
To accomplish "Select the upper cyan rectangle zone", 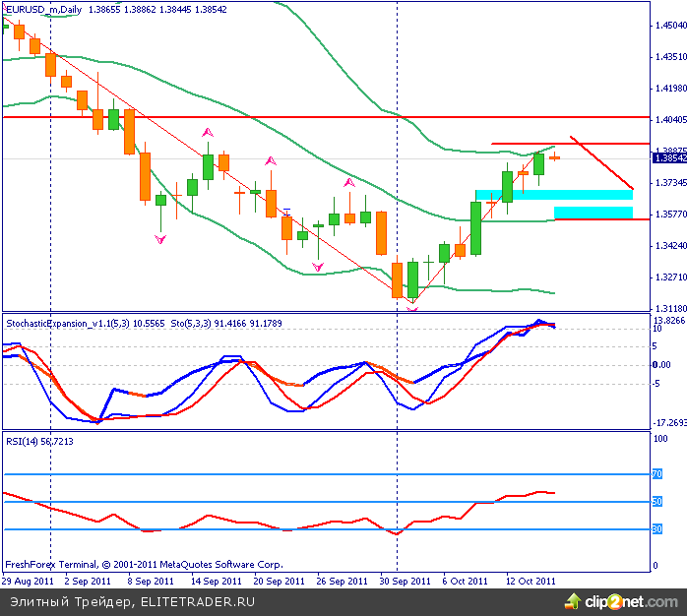I will (553, 195).
